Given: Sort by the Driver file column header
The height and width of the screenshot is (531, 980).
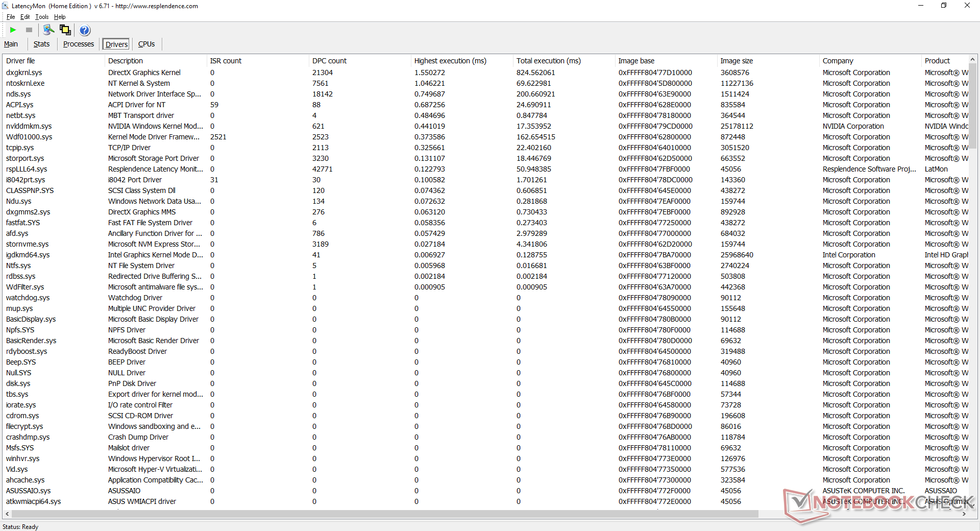Looking at the screenshot, I should (x=54, y=61).
